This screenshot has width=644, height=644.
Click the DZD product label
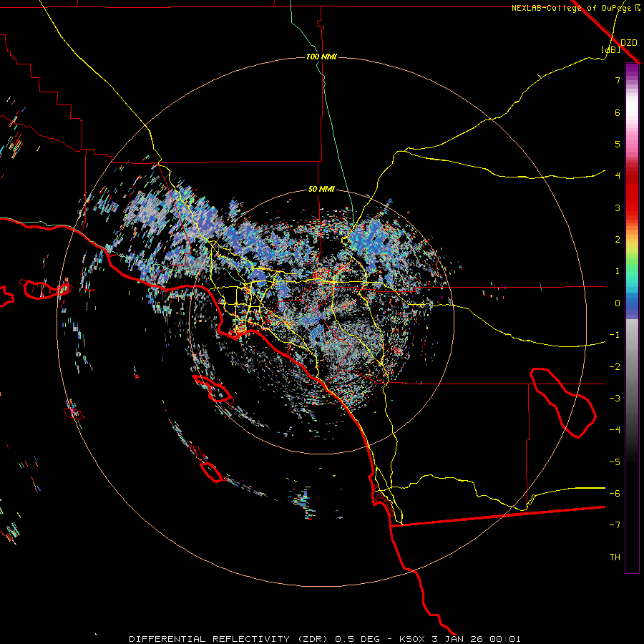pos(629,43)
